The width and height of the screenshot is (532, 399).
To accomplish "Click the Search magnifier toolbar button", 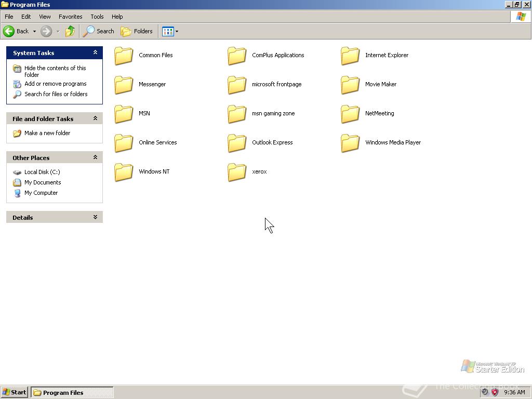I will tap(99, 31).
